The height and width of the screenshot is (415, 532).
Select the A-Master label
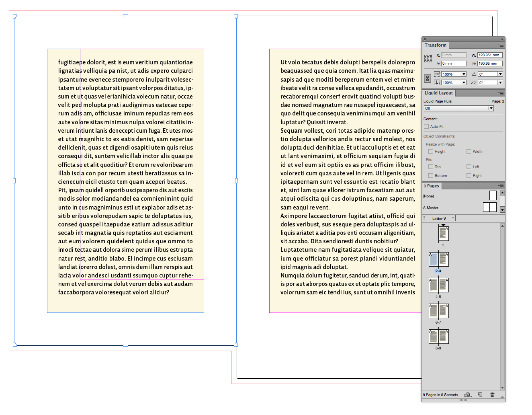[431, 208]
